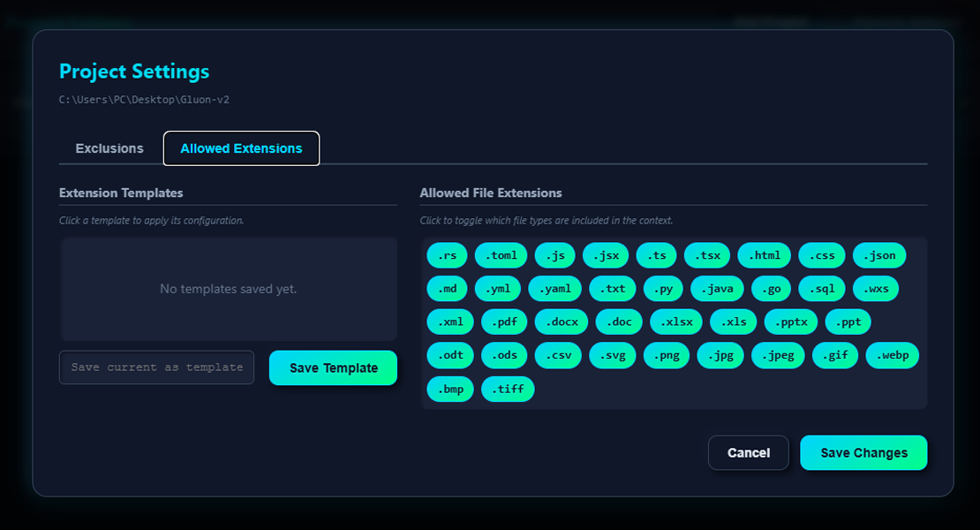Exclude the .pdf file type
The height and width of the screenshot is (530, 980).
coord(504,322)
